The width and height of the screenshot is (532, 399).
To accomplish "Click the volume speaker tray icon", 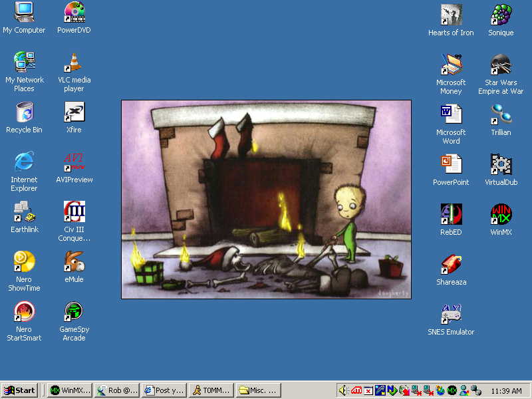I will (x=343, y=391).
